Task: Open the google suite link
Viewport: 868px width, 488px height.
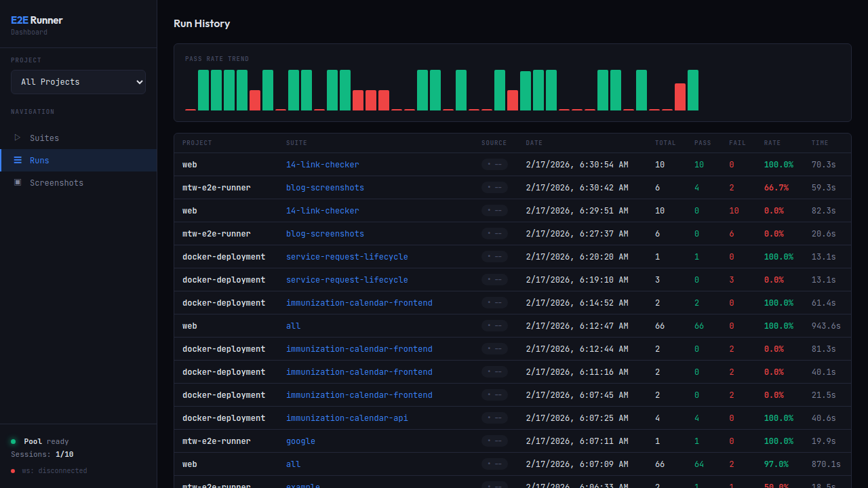Action: pyautogui.click(x=300, y=441)
